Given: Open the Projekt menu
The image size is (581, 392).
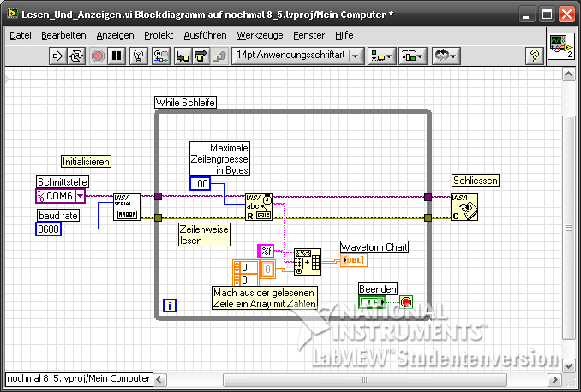Looking at the screenshot, I should 159,35.
